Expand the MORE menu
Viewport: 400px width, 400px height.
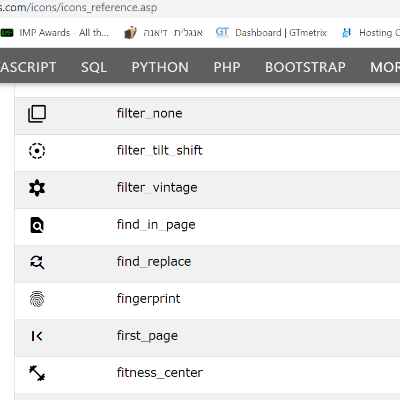tap(385, 67)
